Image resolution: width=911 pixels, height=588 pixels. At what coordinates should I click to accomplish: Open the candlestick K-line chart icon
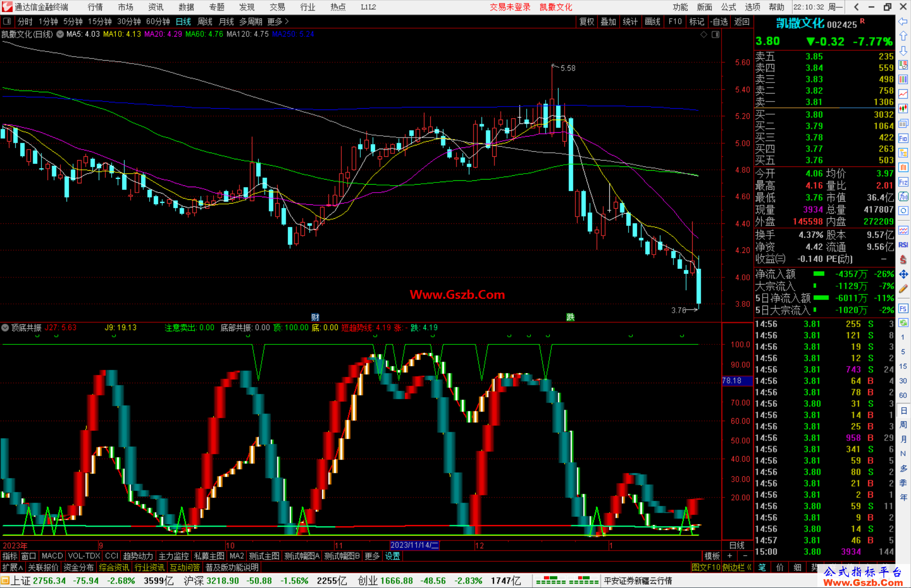903,109
